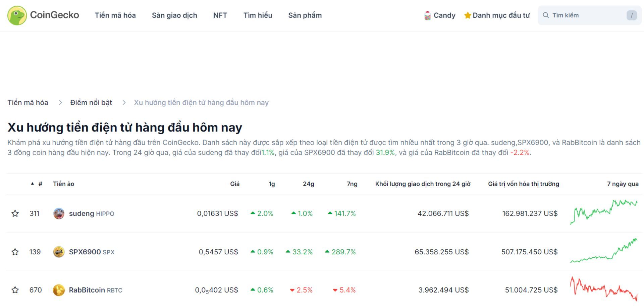This screenshot has width=644, height=306.
Task: Open the Tìm hiểu dropdown menu
Action: (258, 15)
